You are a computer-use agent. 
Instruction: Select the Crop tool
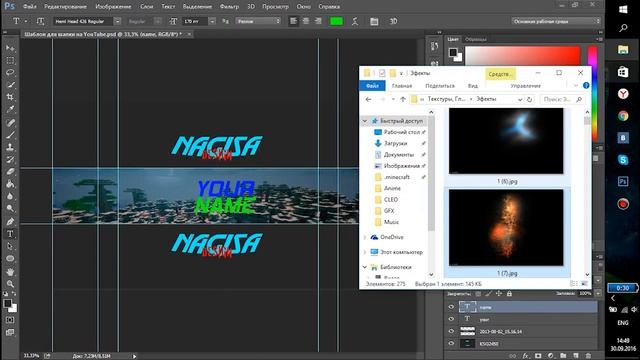point(10,97)
